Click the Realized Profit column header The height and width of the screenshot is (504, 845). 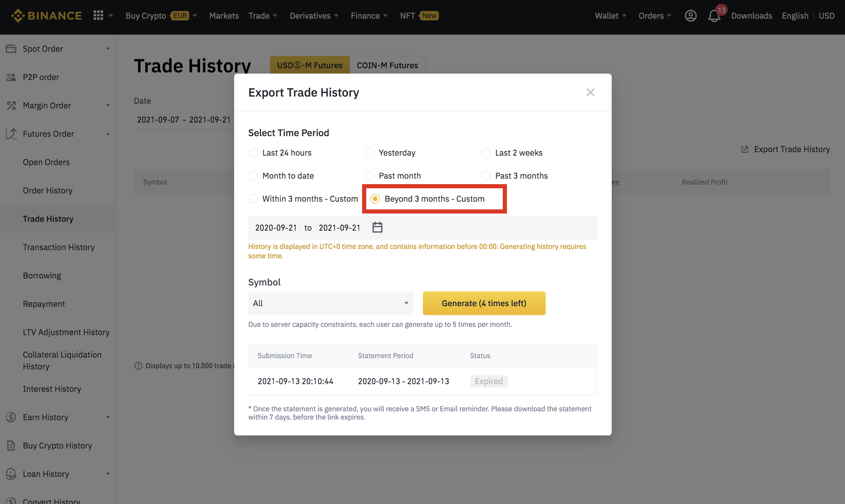click(x=705, y=182)
